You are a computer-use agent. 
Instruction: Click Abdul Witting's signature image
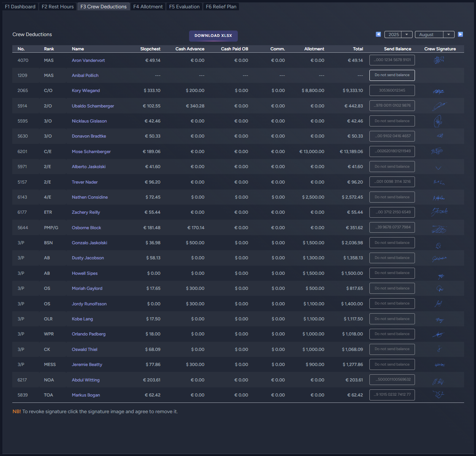coord(438,381)
